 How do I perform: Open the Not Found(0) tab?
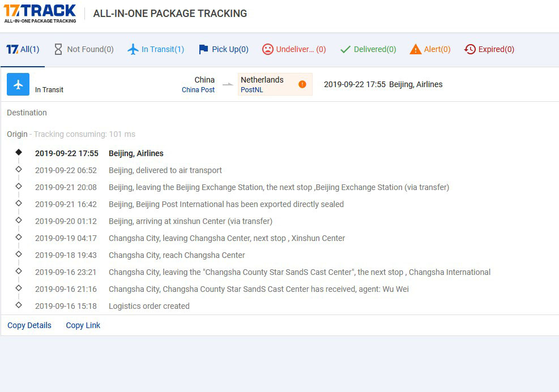coord(84,49)
